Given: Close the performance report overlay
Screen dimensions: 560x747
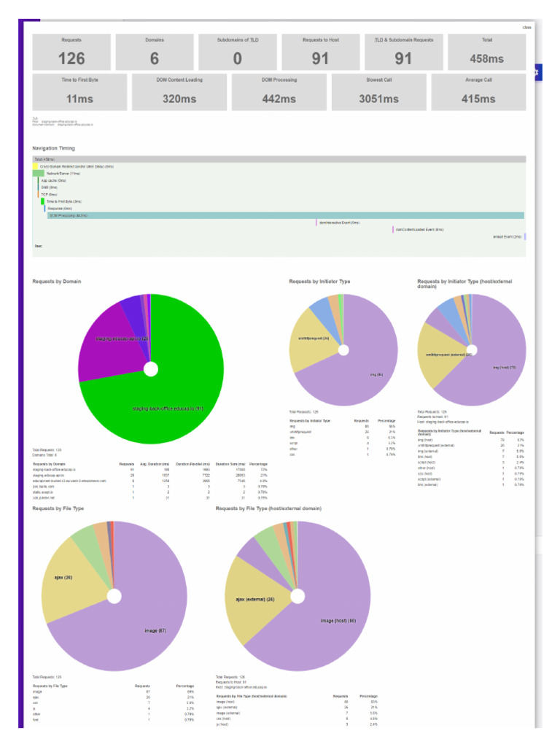Looking at the screenshot, I should point(526,27).
